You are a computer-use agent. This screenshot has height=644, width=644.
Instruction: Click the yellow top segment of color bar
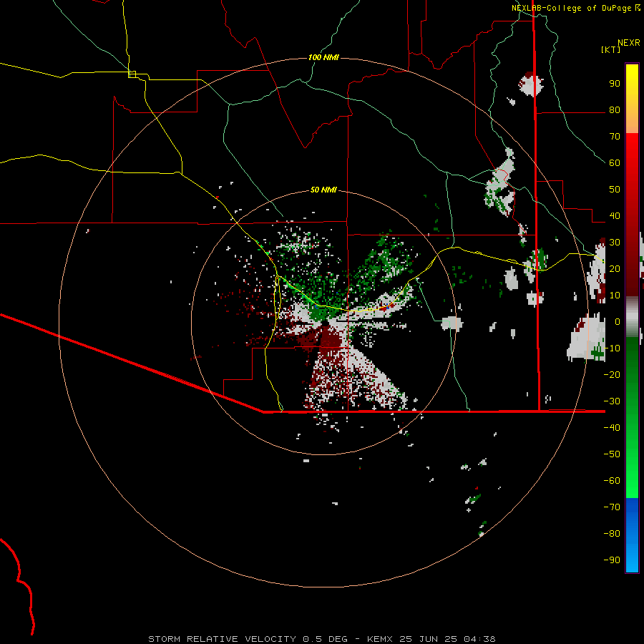pos(632,98)
